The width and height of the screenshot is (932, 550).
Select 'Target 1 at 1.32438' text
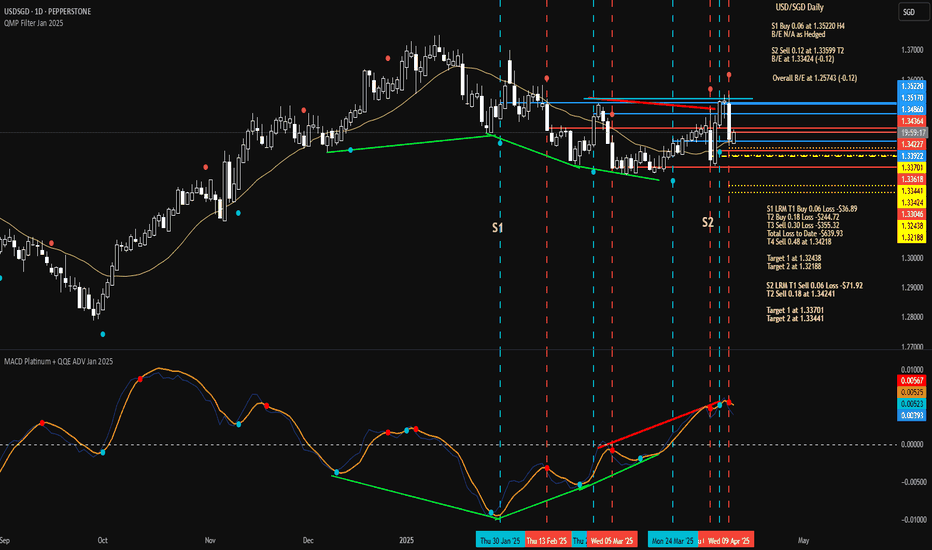pyautogui.click(x=794, y=258)
